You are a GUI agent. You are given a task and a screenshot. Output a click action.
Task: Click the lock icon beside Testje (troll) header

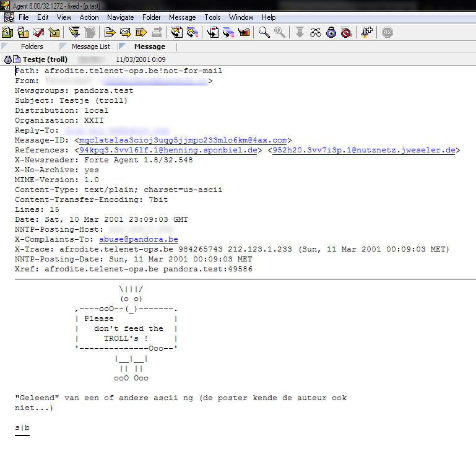pos(8,59)
